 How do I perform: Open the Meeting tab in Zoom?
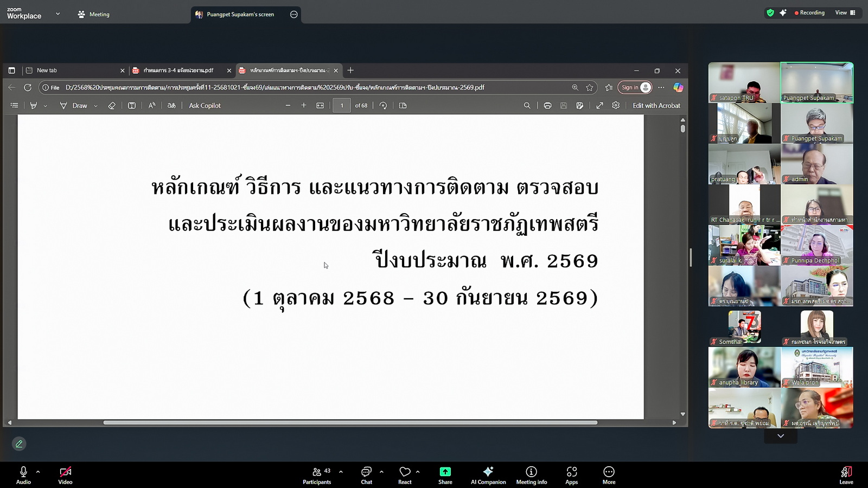(x=94, y=15)
